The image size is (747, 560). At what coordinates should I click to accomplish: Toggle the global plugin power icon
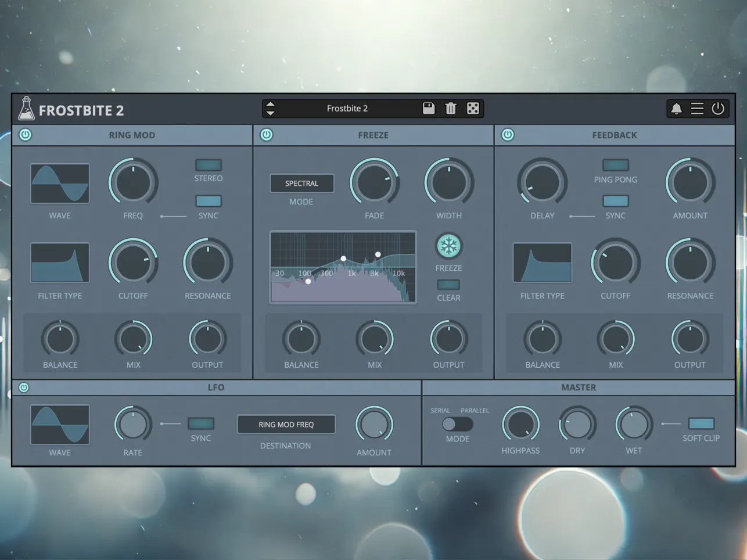point(718,109)
